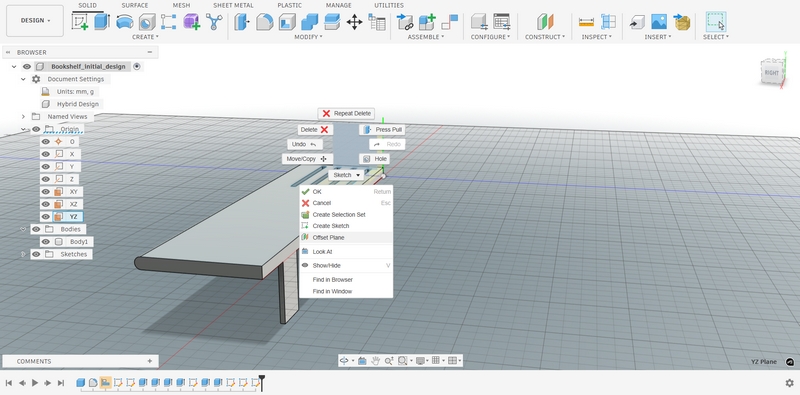Select the Hole tool in Create toolbar
This screenshot has width=800, height=395.
[x=147, y=22]
